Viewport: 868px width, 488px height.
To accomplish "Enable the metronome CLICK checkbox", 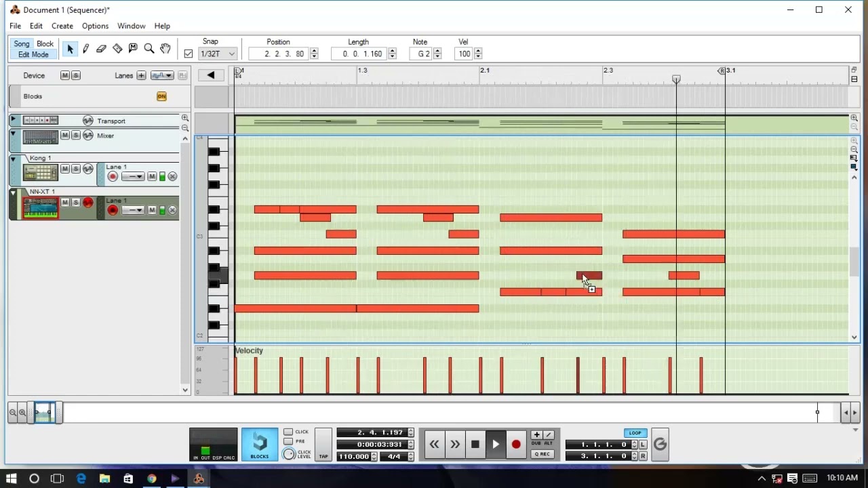I will tap(288, 432).
